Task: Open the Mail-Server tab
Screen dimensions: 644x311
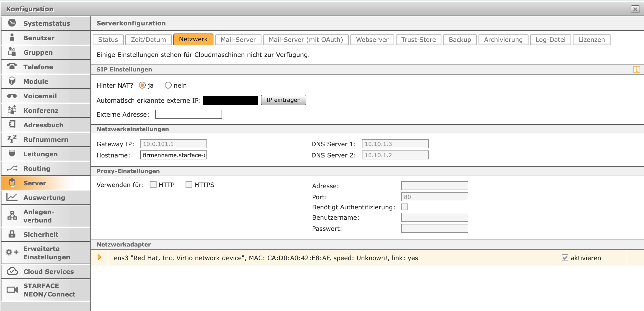Action: coord(238,40)
